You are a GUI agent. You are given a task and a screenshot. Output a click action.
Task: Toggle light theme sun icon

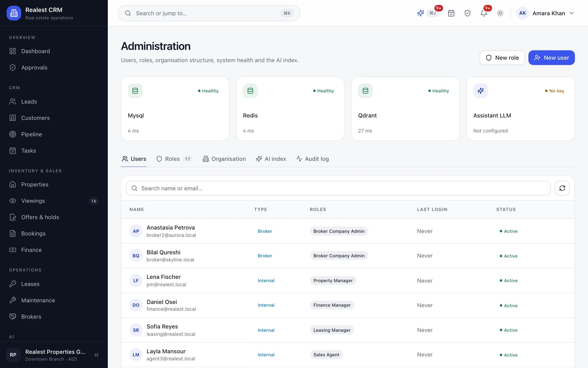tap(500, 13)
